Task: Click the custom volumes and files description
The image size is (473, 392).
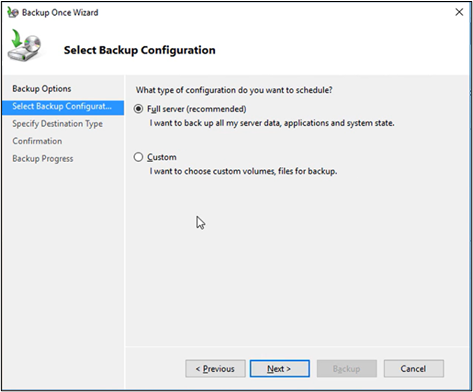Action: tap(243, 171)
